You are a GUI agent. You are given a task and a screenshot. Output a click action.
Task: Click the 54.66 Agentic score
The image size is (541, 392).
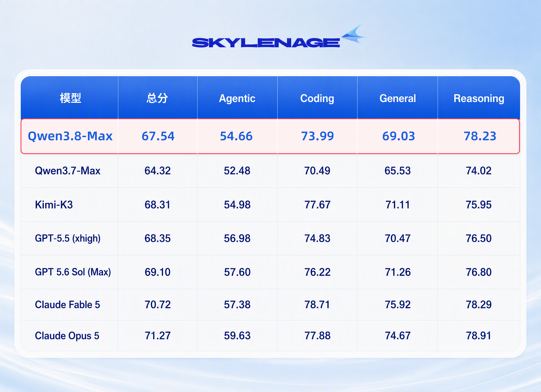[236, 136]
